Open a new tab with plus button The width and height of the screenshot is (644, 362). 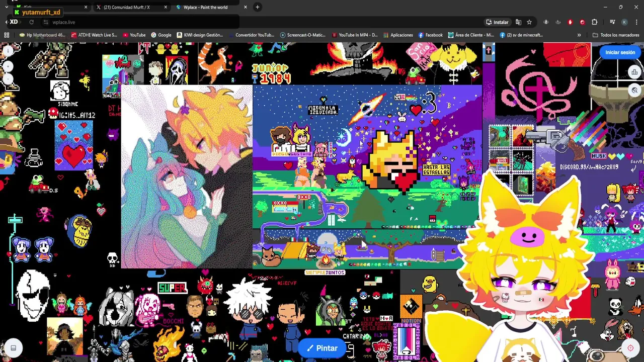tap(257, 7)
